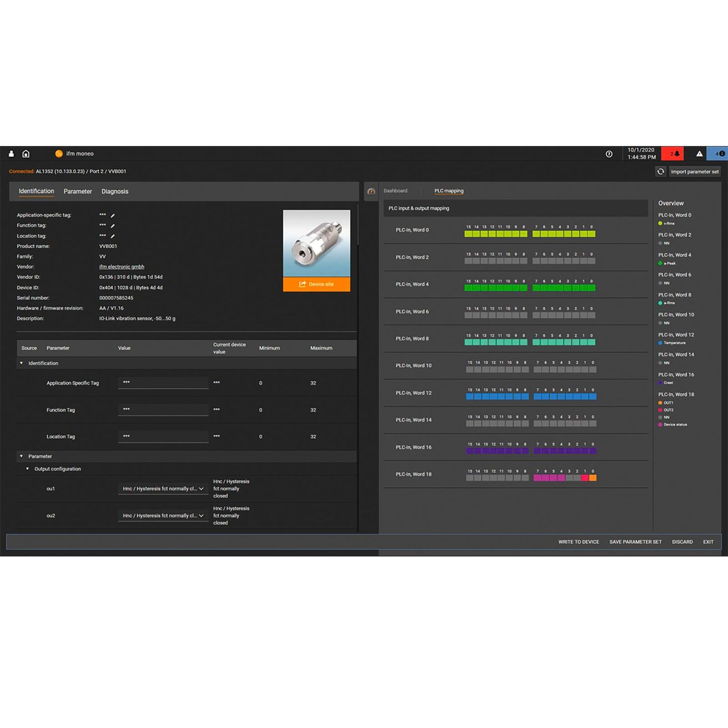The height and width of the screenshot is (728, 728).
Task: Click the Function Tag value input field
Action: pos(163,410)
